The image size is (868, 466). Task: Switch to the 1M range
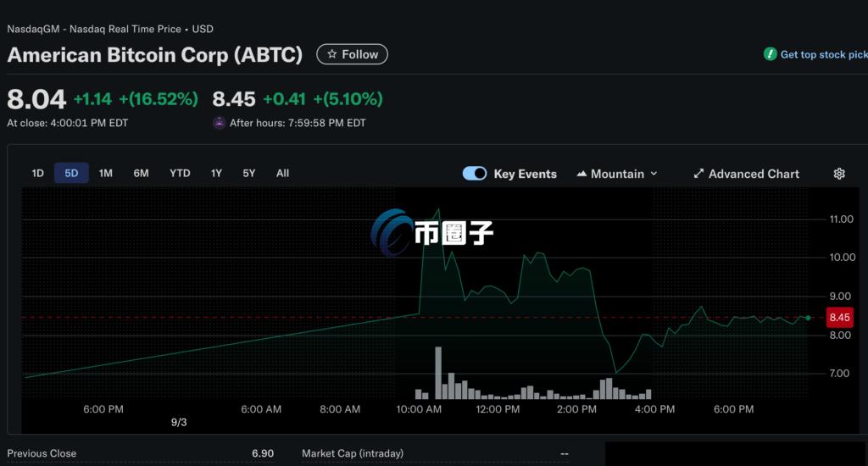(x=105, y=174)
